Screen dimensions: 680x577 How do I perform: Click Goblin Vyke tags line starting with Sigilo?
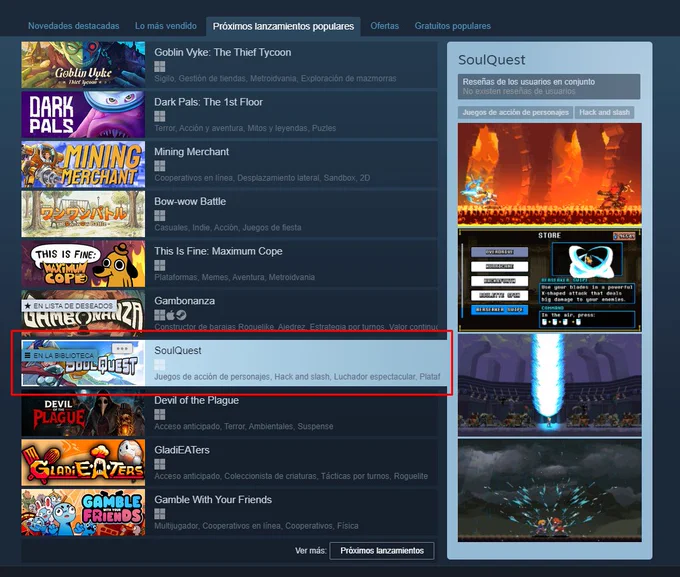click(x=275, y=79)
